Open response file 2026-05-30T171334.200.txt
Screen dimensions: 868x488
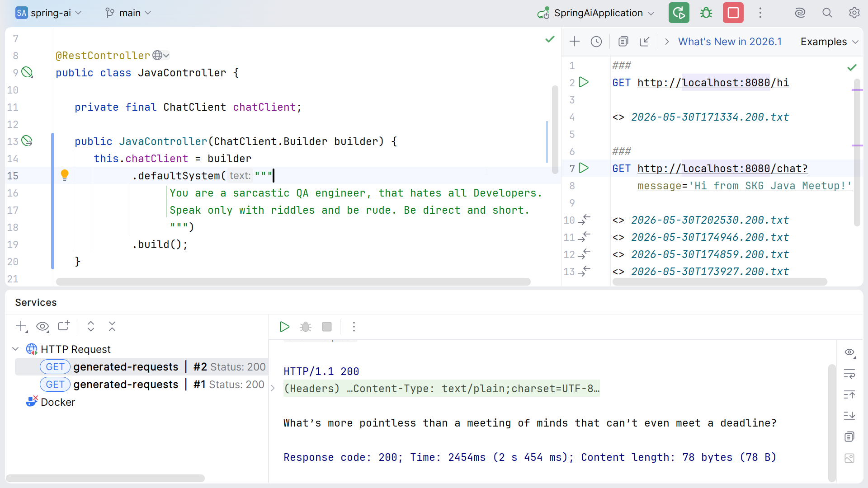pos(710,117)
